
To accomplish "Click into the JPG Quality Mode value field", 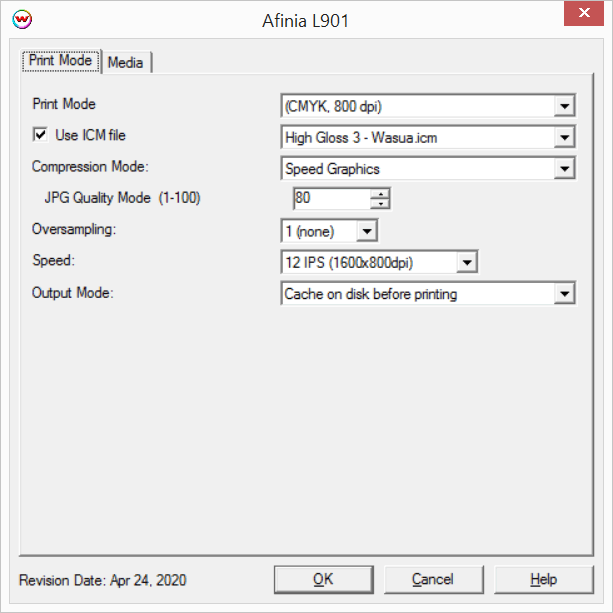I will (x=329, y=198).
